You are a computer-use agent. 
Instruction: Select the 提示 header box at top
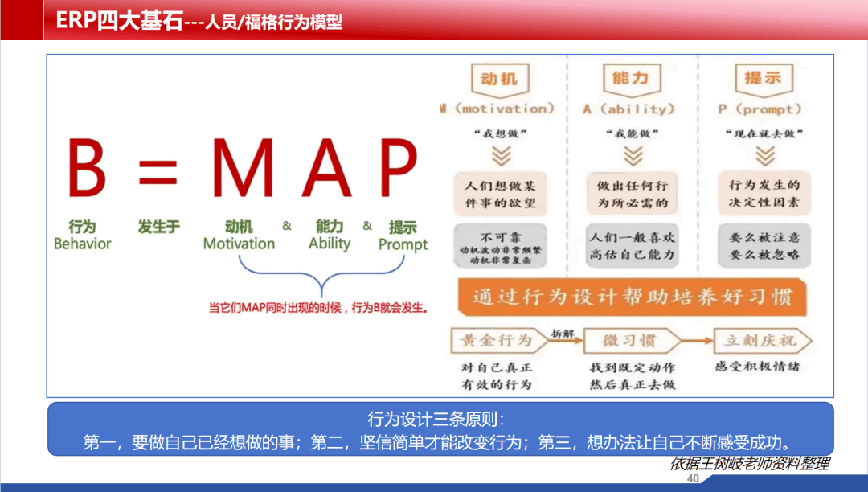pyautogui.click(x=763, y=78)
